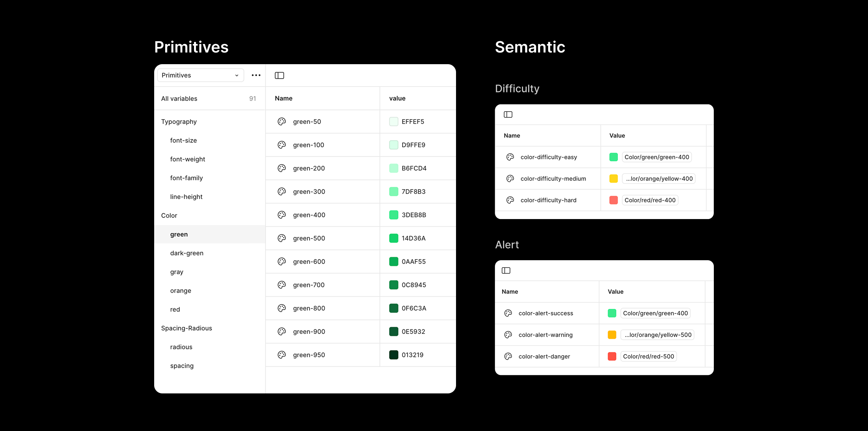Click palette icon beside green-400

(x=282, y=215)
